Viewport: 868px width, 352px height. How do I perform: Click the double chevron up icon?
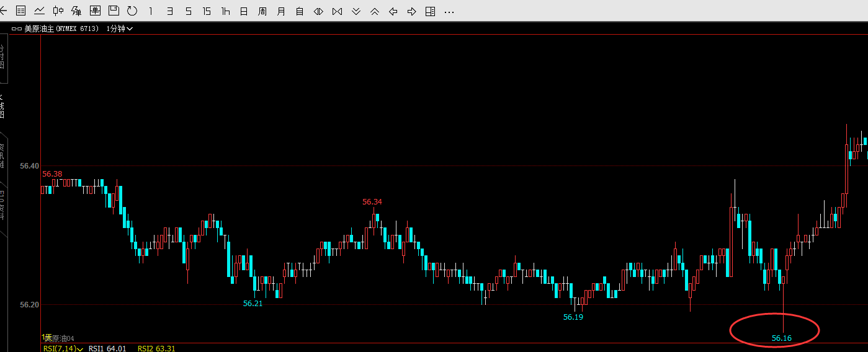coord(374,11)
